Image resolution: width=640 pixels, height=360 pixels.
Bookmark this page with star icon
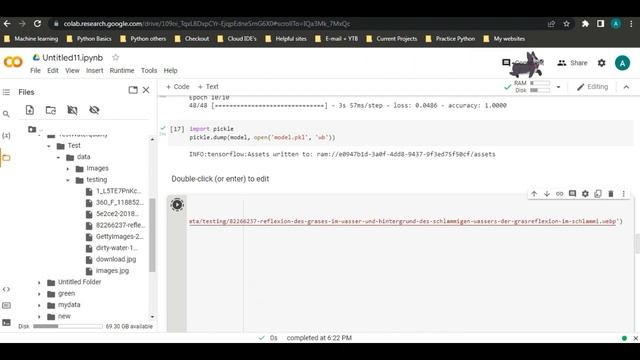click(x=567, y=24)
